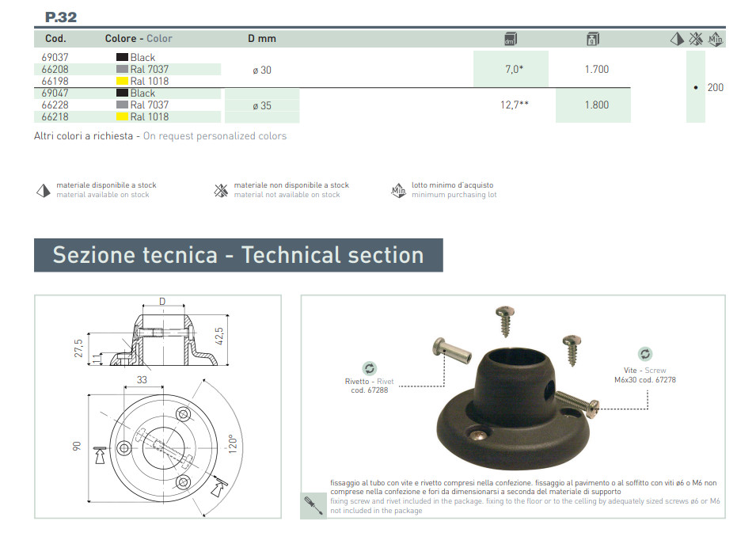The width and height of the screenshot is (756, 544).
Task: Click product code 66208
Action: pyautogui.click(x=55, y=70)
